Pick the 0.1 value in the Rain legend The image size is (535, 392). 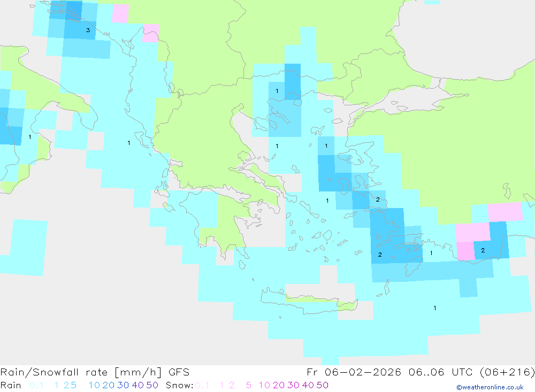(36, 385)
